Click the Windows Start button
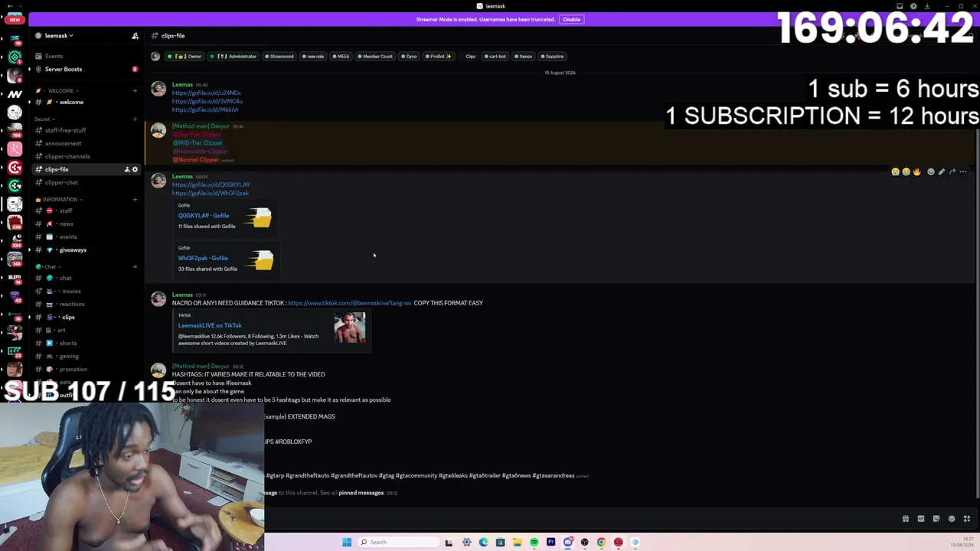Image resolution: width=980 pixels, height=551 pixels. [x=347, y=543]
